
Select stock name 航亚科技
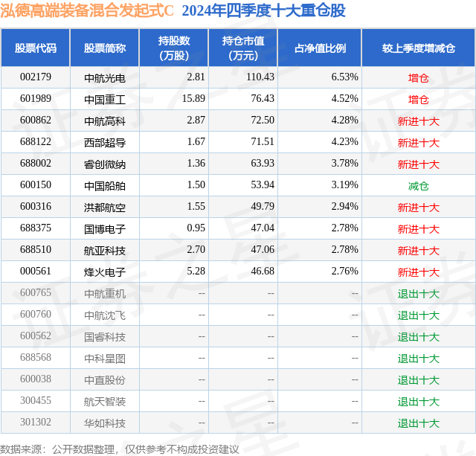[105, 251]
